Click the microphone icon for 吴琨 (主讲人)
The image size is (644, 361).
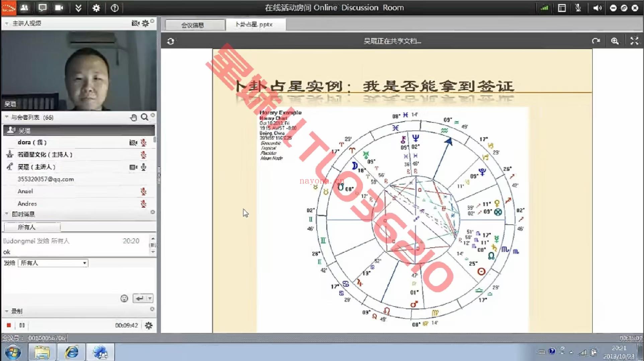tap(143, 167)
